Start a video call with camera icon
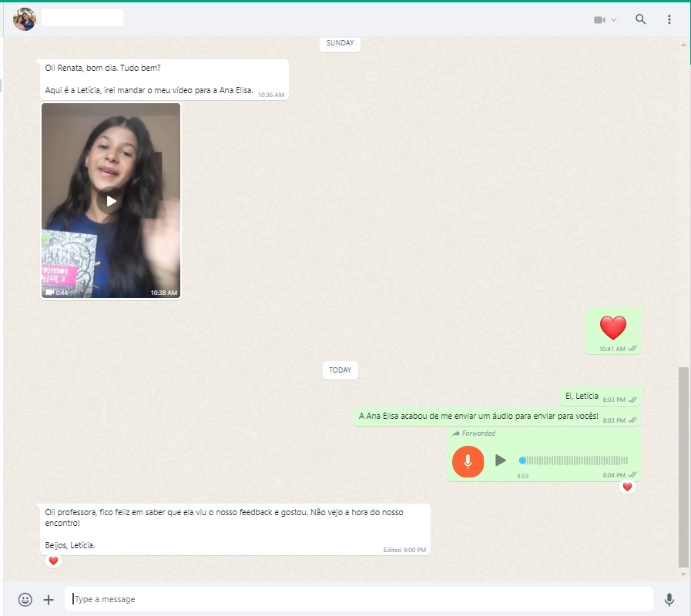Viewport: 691px width, 616px height. pyautogui.click(x=599, y=20)
